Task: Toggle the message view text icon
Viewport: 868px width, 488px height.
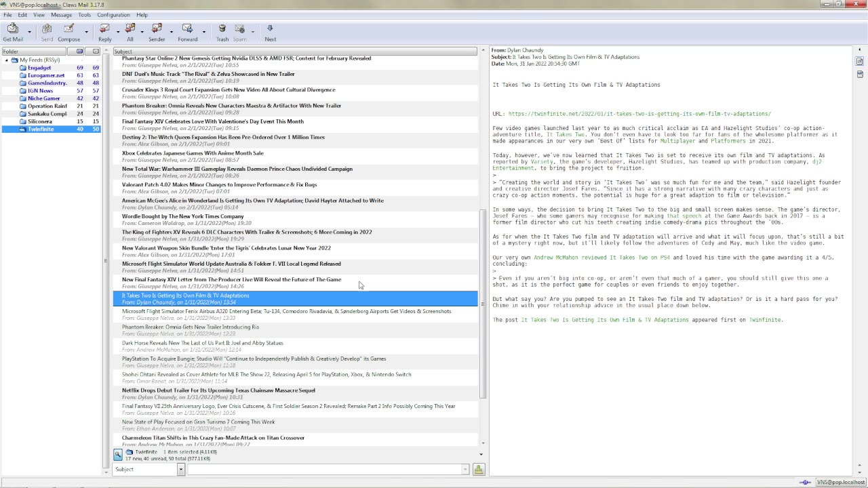Action: coord(860,62)
